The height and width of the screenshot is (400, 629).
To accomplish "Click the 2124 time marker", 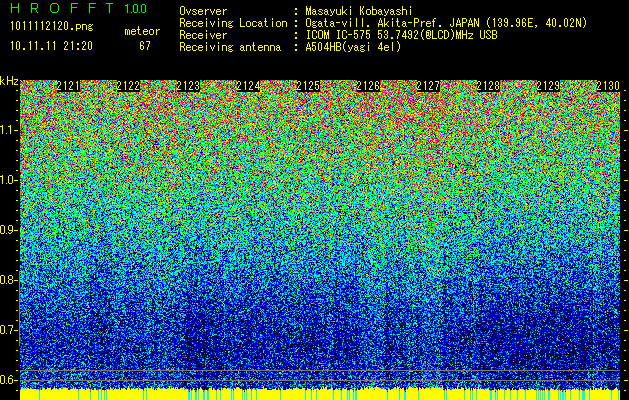I will point(248,86).
